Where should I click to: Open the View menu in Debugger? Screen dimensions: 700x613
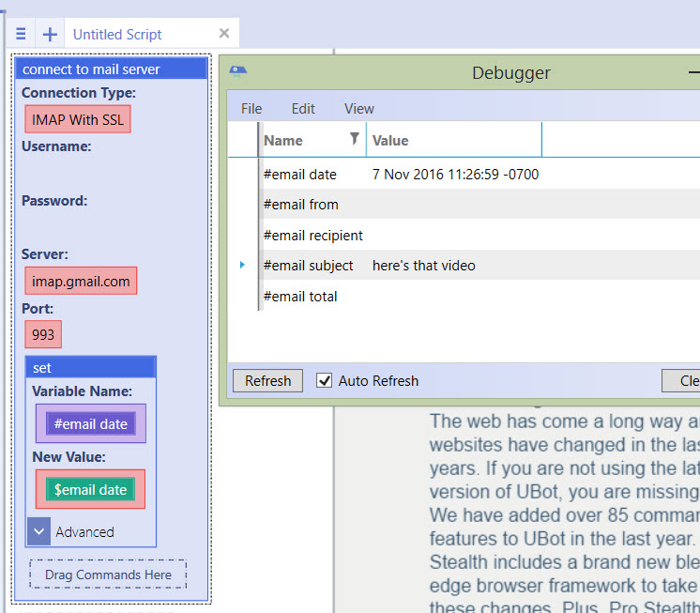click(359, 109)
